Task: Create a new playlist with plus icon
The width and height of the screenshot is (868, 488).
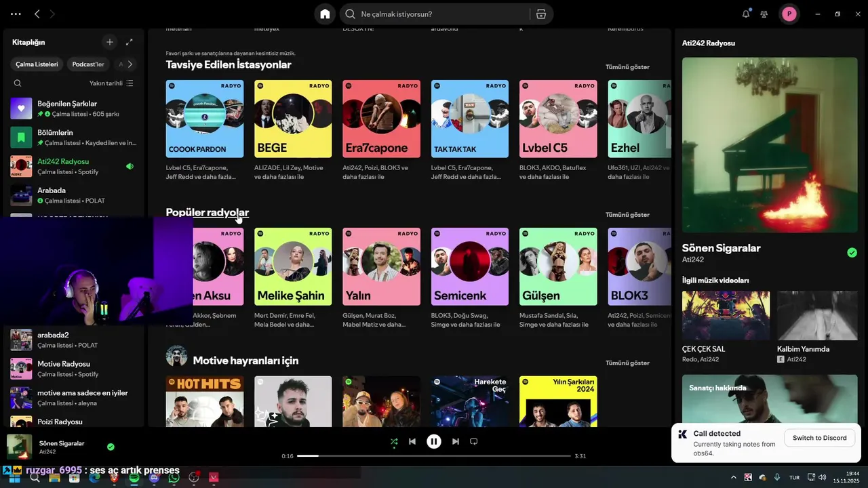Action: point(110,42)
